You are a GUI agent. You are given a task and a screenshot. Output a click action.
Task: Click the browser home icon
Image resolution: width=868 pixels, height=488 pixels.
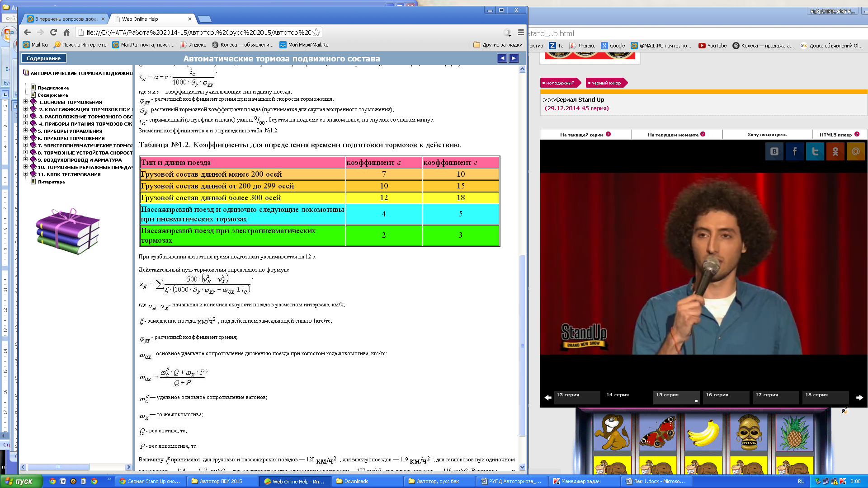click(x=66, y=33)
